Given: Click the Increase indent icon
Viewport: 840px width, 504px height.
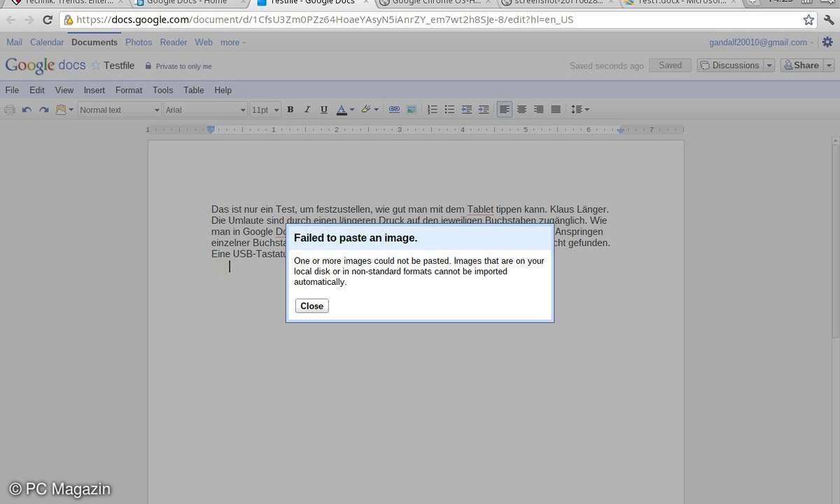Looking at the screenshot, I should coord(483,110).
